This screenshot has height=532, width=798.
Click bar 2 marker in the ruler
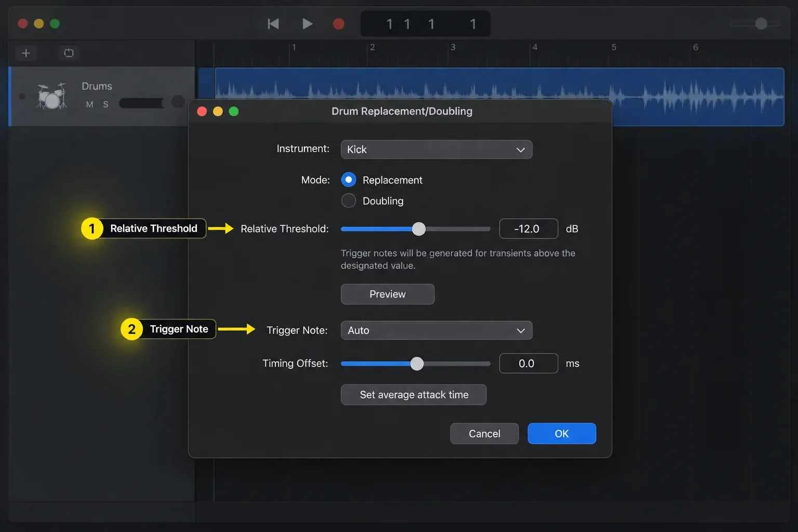click(x=373, y=47)
